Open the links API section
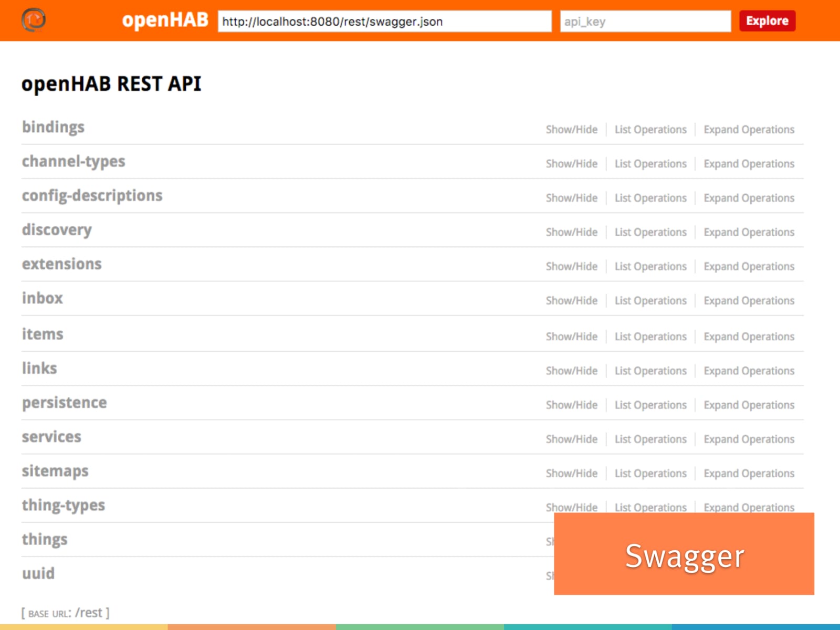840x630 pixels. point(39,369)
